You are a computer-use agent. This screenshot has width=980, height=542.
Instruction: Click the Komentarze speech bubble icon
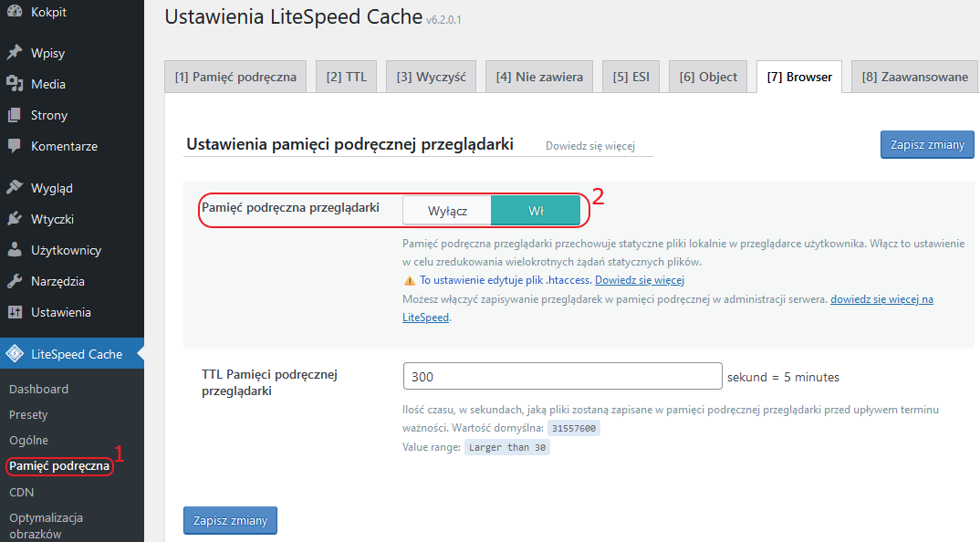(15, 146)
